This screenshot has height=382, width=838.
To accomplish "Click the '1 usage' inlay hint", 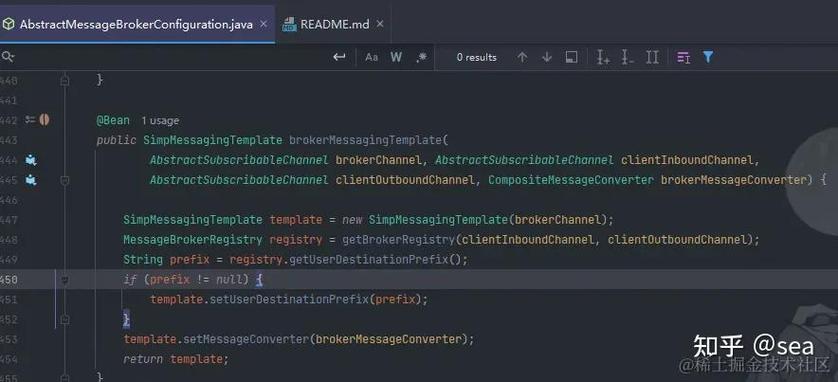I will click(160, 121).
